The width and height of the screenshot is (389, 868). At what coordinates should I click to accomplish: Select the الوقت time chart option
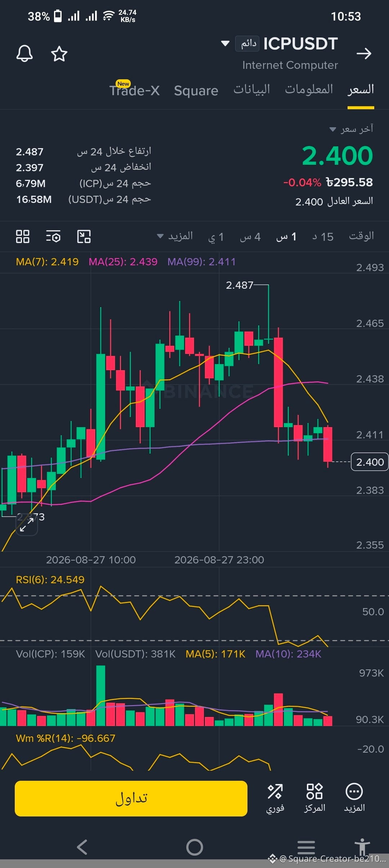tap(361, 236)
